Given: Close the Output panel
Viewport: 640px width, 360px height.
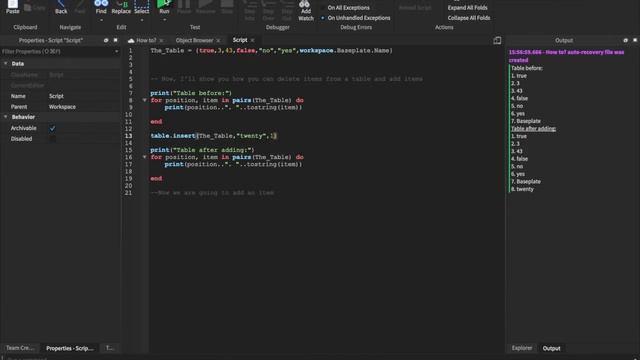Looking at the screenshot, I should click(x=635, y=40).
